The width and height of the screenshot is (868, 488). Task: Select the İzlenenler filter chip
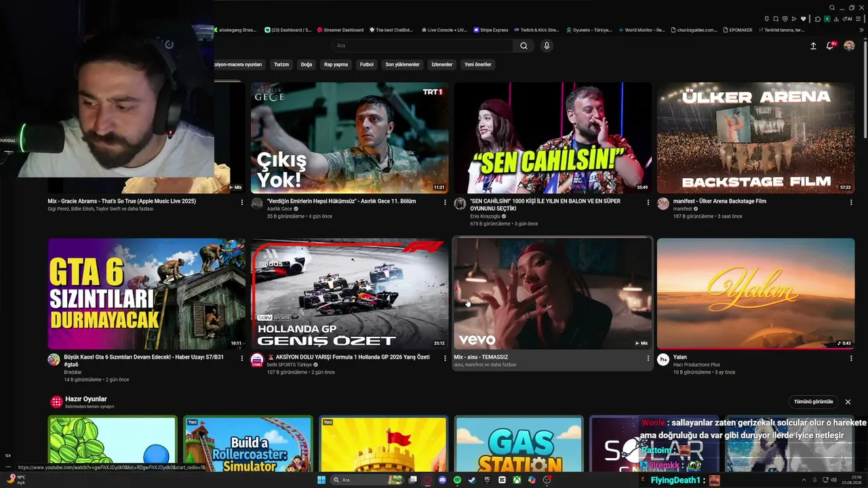(442, 64)
